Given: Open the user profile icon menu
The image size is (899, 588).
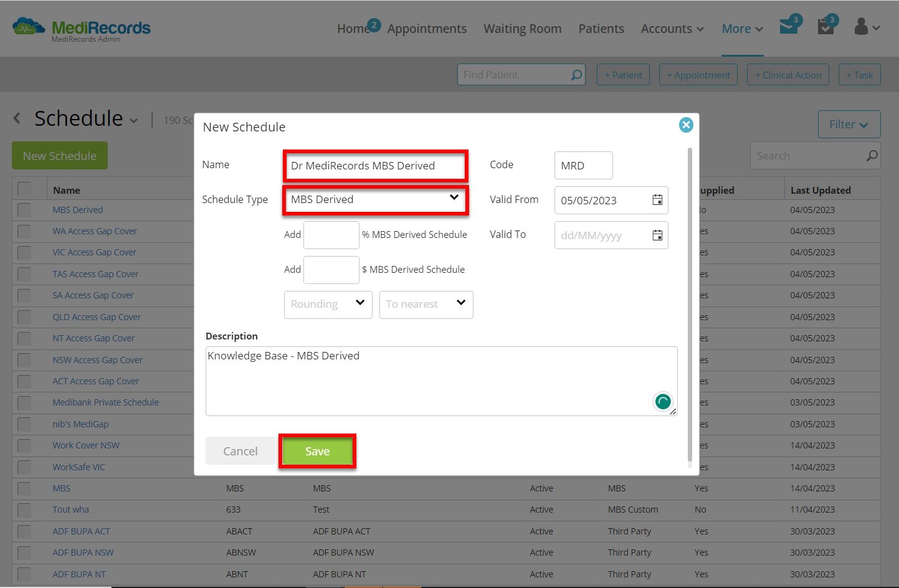Looking at the screenshot, I should tap(867, 26).
